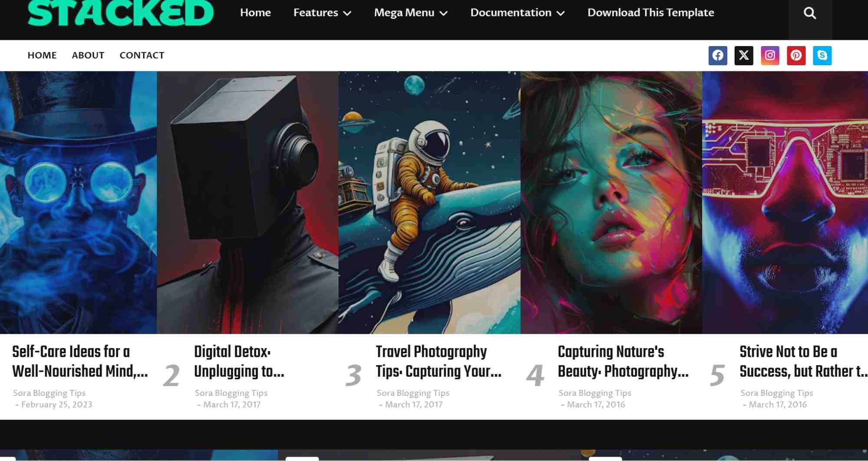Open Capturing Nature's Beauty article title
Screen dimensions: 868x461
623,362
